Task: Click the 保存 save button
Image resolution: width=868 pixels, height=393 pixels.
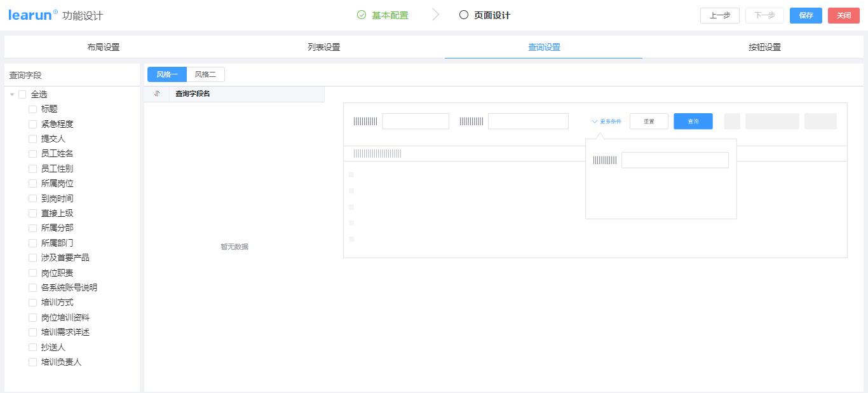Action: click(x=805, y=15)
